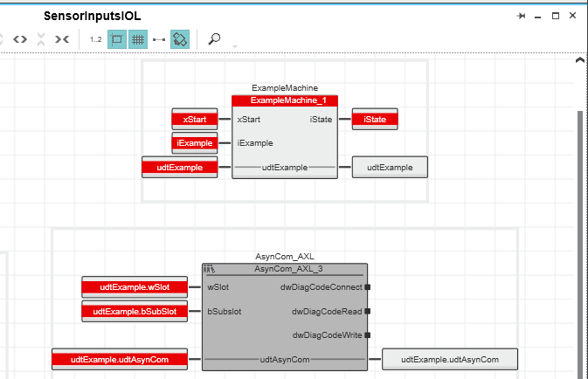Toggle the grid display button

(x=138, y=39)
